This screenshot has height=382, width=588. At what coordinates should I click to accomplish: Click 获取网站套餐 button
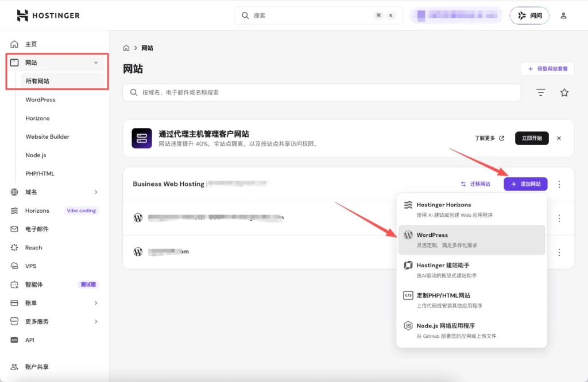click(547, 69)
